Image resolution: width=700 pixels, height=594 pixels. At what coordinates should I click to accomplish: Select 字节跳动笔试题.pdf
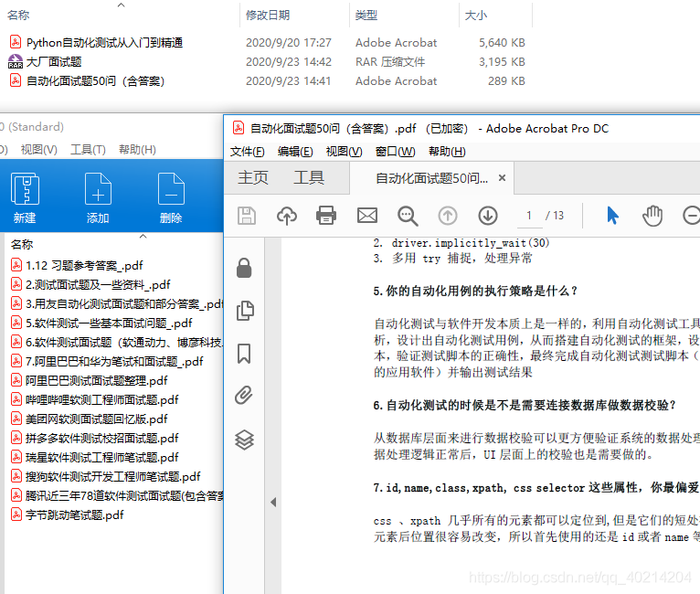pos(75,515)
